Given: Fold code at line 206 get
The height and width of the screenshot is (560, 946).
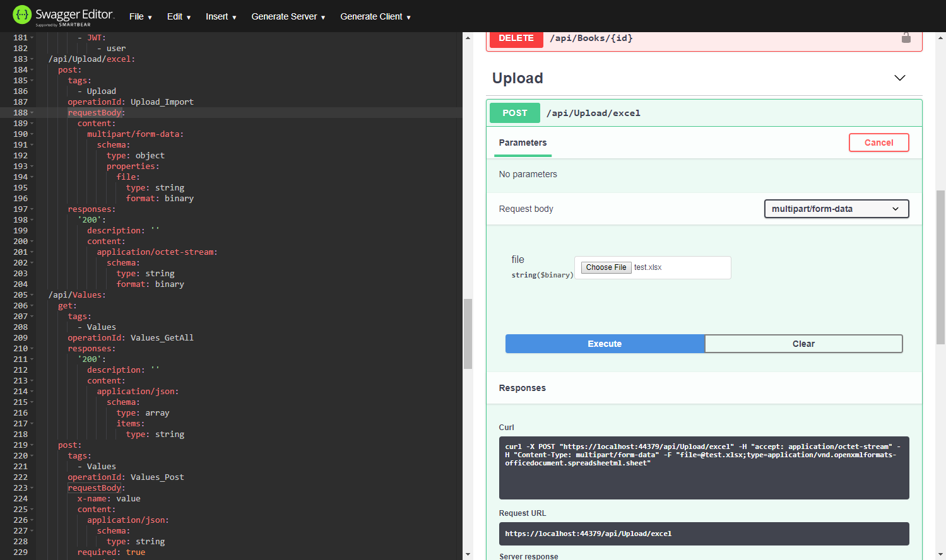Looking at the screenshot, I should click(32, 306).
